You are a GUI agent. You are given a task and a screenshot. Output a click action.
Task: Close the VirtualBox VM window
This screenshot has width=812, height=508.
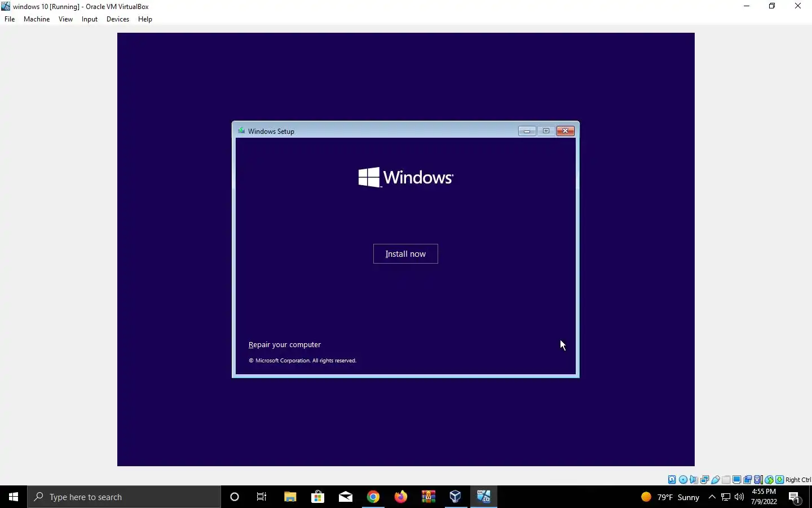(x=798, y=6)
